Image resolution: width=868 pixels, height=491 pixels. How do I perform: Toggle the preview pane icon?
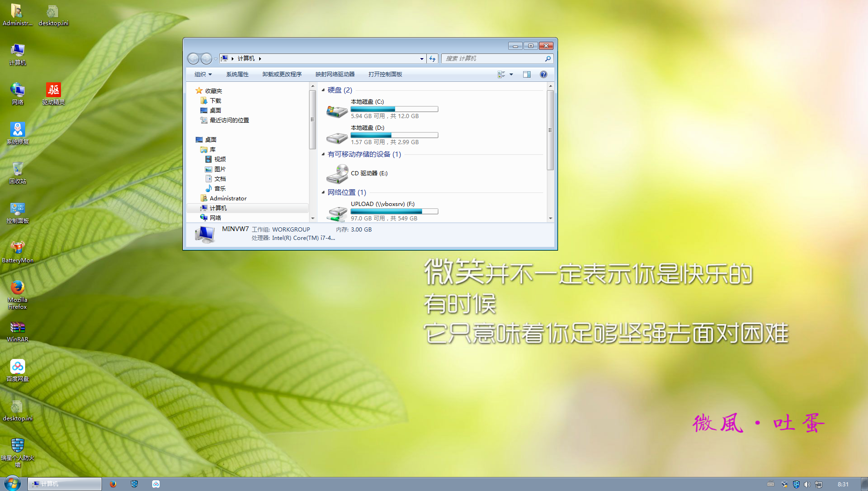526,74
